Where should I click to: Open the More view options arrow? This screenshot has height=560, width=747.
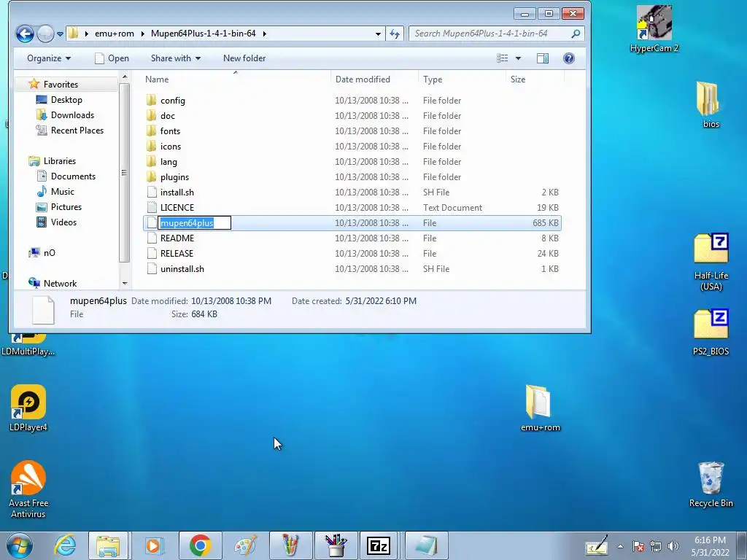pyautogui.click(x=519, y=58)
